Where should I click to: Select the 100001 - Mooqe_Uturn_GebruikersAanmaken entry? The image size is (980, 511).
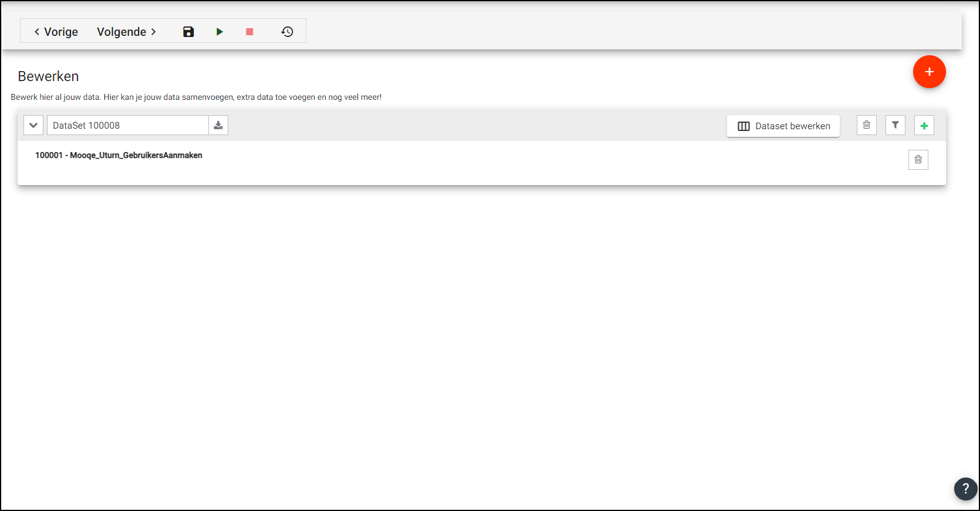[119, 155]
